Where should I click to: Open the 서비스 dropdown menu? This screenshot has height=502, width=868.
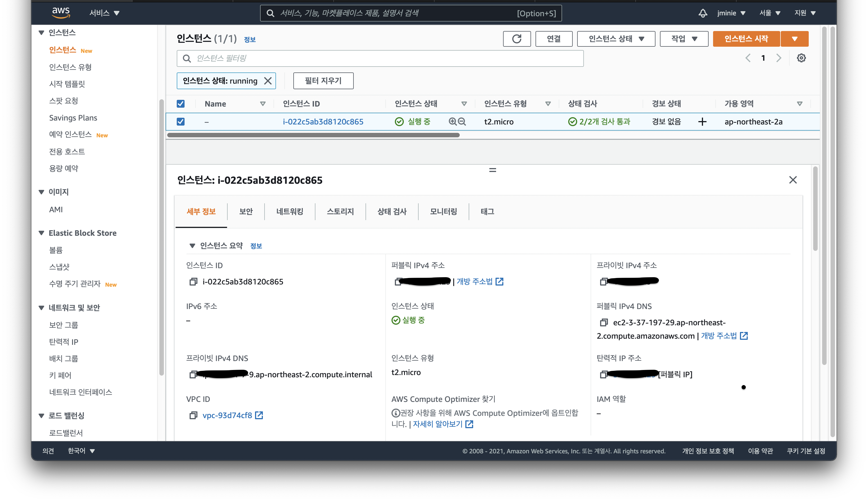click(x=104, y=13)
